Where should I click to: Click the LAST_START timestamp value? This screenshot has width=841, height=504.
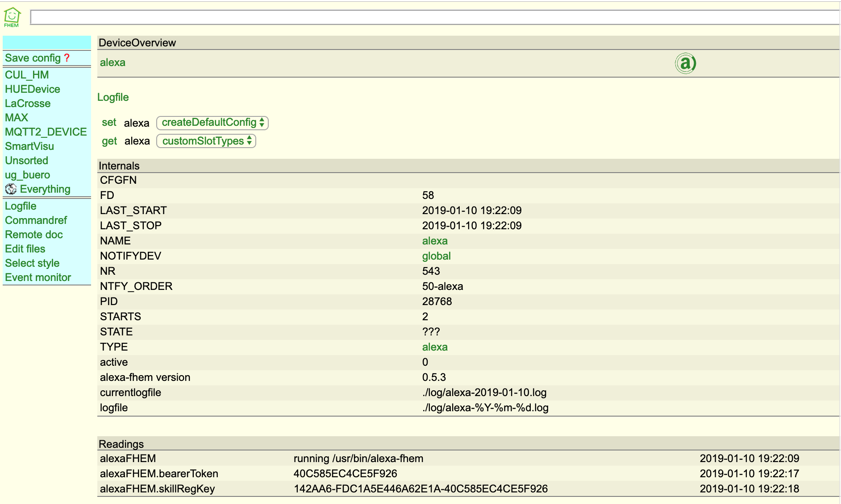coord(472,211)
